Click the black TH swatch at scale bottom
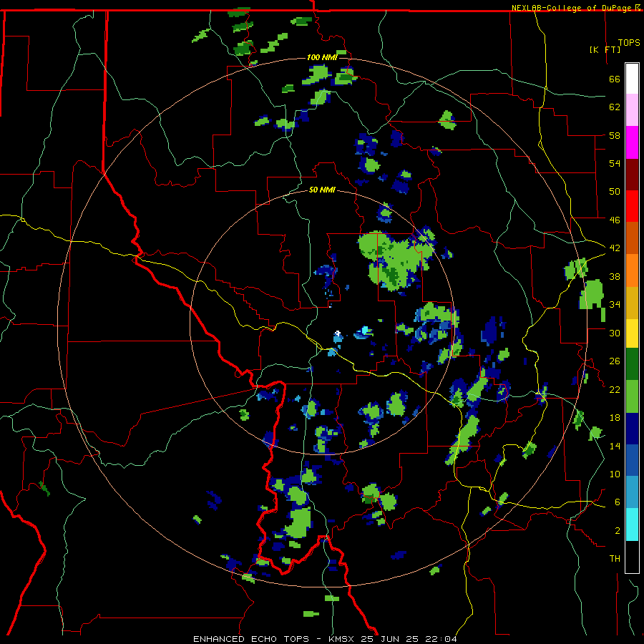Viewport: 644px width, 644px height. (x=632, y=557)
